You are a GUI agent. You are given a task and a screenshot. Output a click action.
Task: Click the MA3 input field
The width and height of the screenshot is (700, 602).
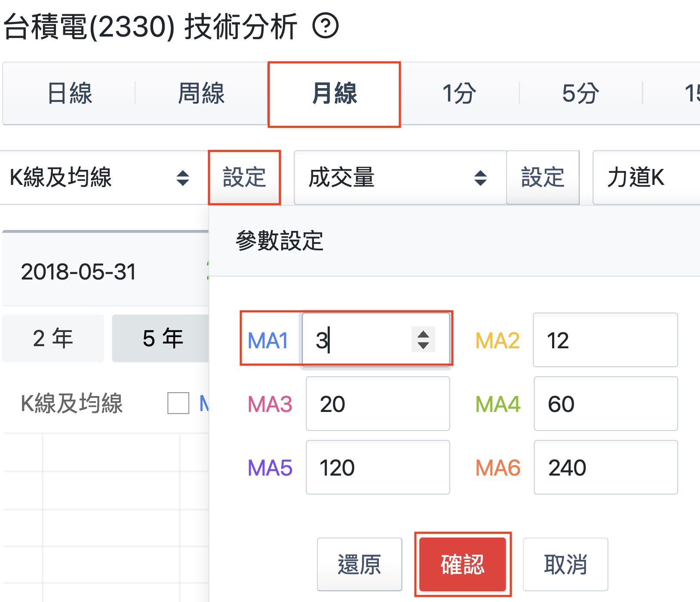[378, 404]
